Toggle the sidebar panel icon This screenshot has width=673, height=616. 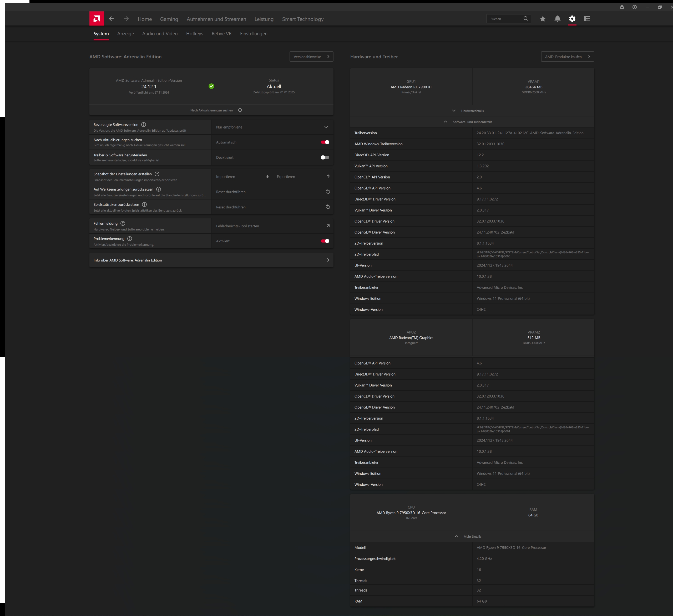(587, 19)
